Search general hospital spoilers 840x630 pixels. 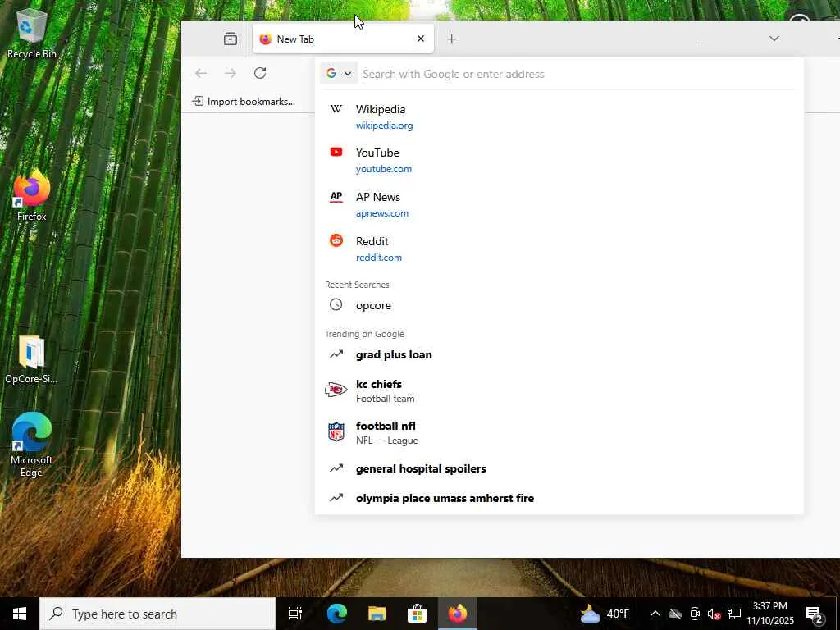point(559,468)
